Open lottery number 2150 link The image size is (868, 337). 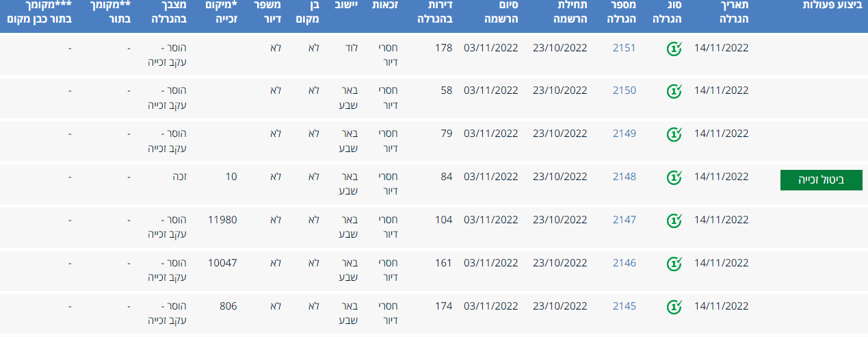coord(624,90)
